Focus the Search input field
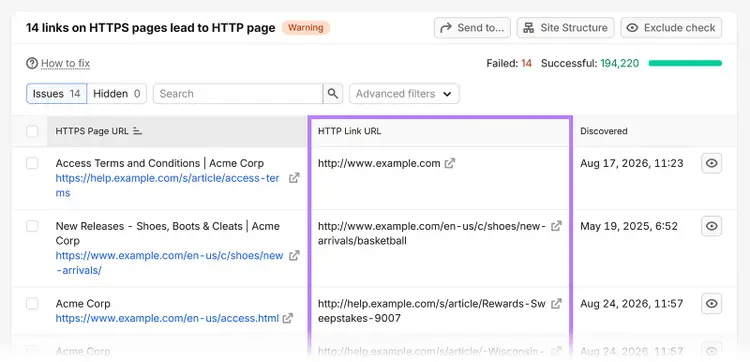Screen dimensions: 750x362 click(x=238, y=94)
